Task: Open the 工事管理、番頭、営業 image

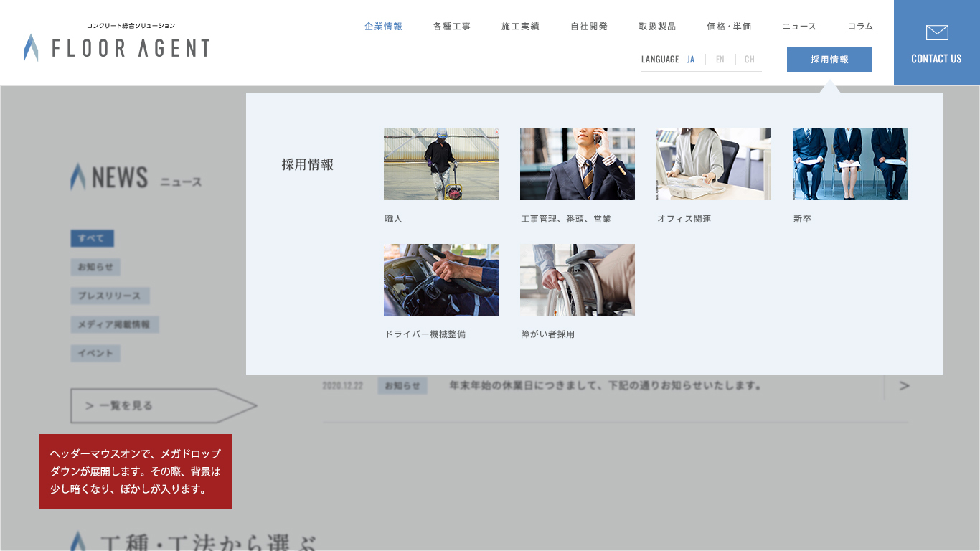Action: pos(577,164)
